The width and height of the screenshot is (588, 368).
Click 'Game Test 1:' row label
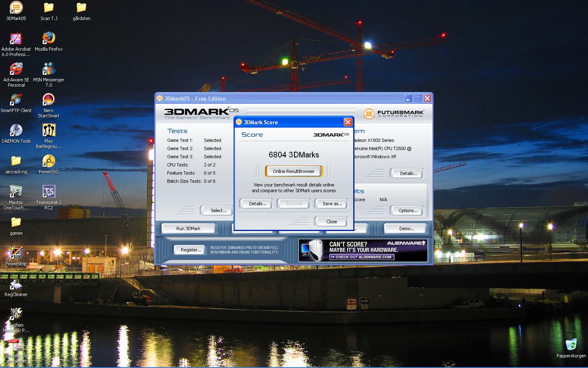click(180, 140)
